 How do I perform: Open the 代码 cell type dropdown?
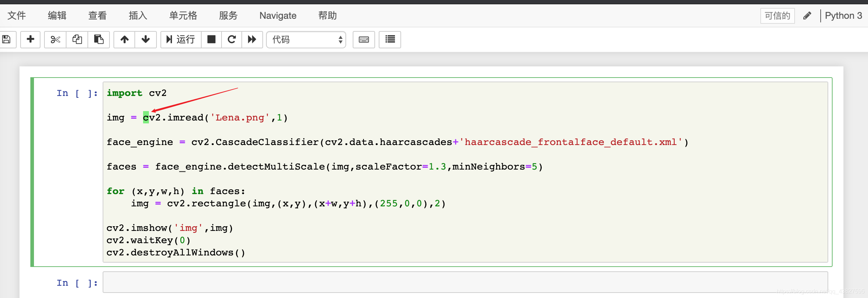(x=306, y=39)
